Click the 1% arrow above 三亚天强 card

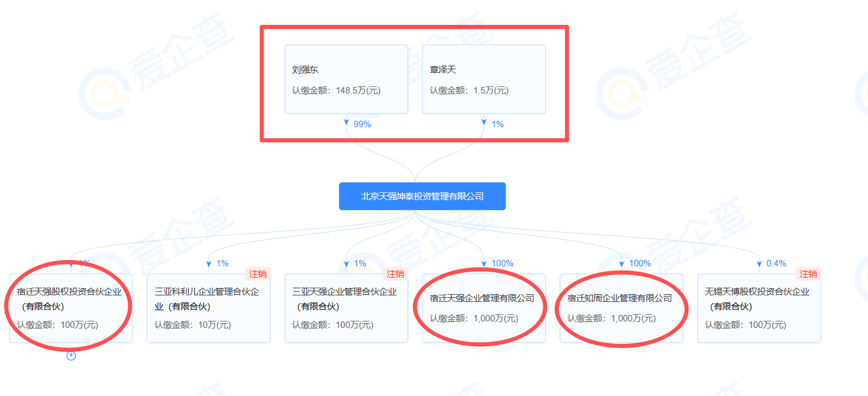pos(346,263)
